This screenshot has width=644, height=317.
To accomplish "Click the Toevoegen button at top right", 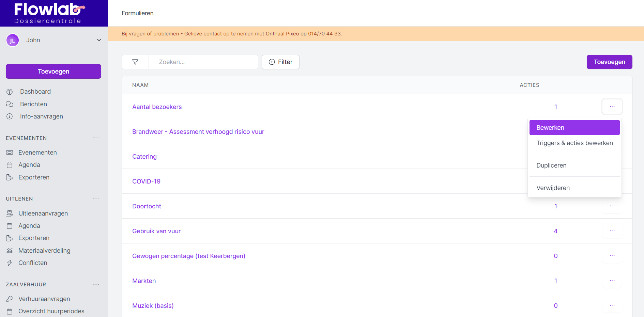I will (609, 62).
